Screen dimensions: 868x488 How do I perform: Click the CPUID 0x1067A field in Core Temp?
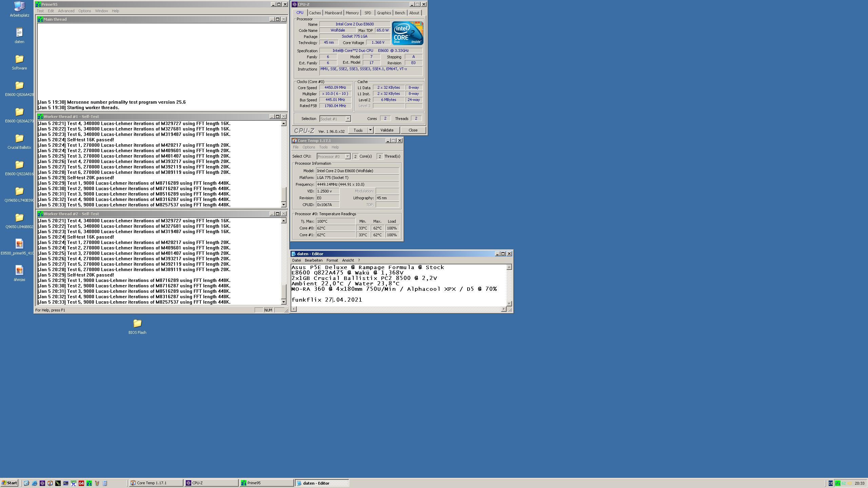328,205
